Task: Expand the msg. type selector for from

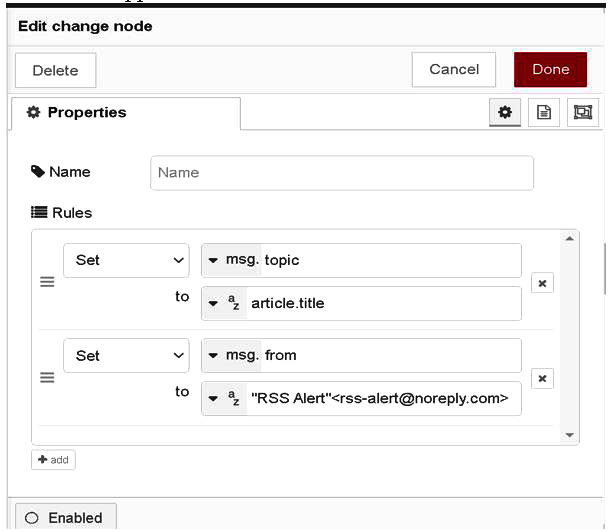Action: point(231,355)
